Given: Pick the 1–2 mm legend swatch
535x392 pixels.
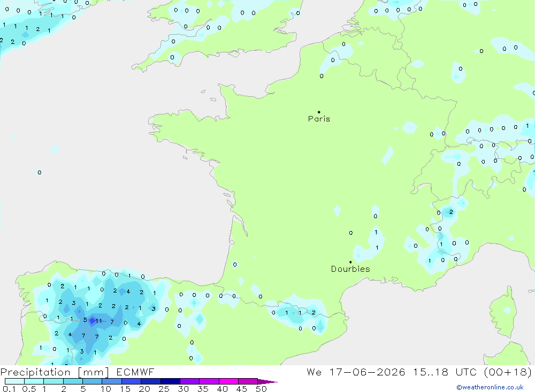Looking at the screenshot, I should (x=53, y=381).
